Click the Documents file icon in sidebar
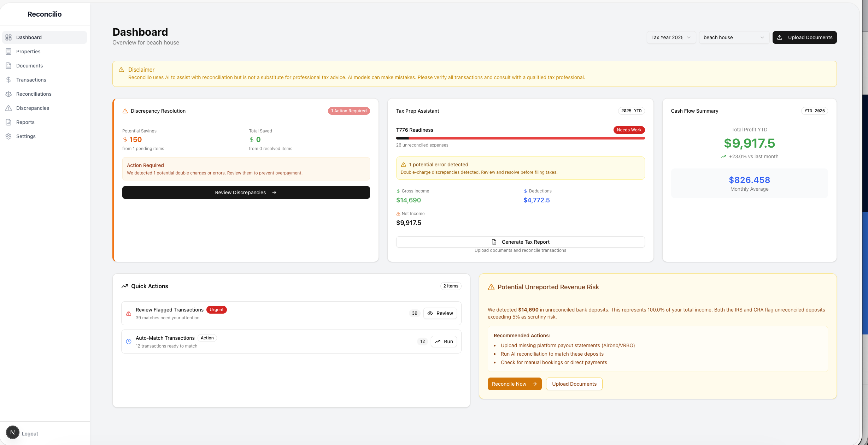The image size is (868, 445). [8, 66]
